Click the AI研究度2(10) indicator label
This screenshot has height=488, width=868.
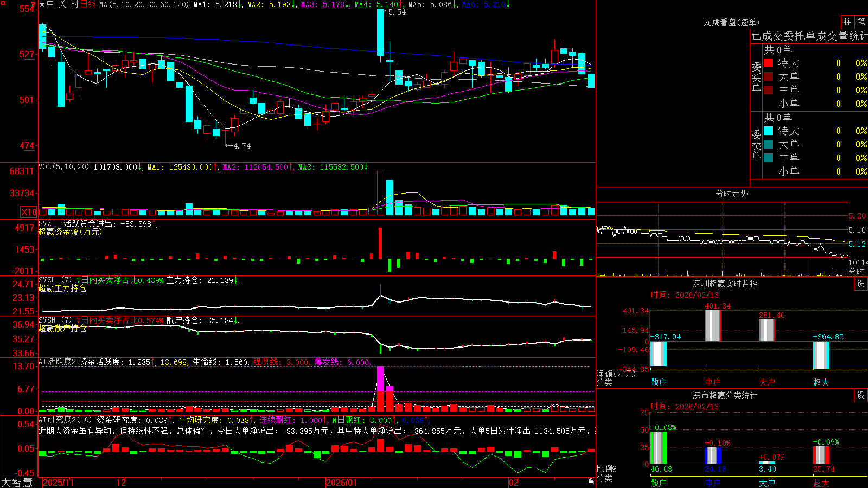(65, 420)
